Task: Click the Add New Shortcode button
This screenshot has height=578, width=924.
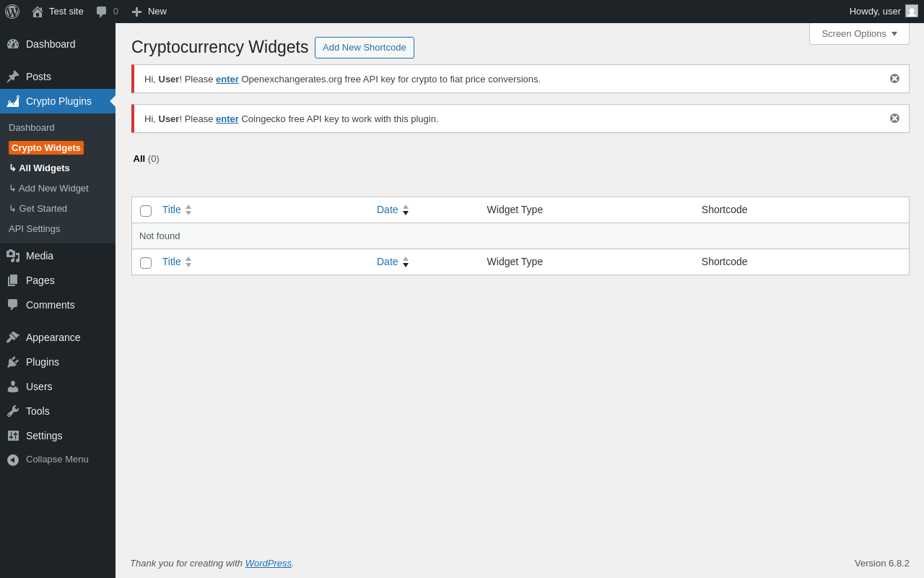Action: click(365, 48)
